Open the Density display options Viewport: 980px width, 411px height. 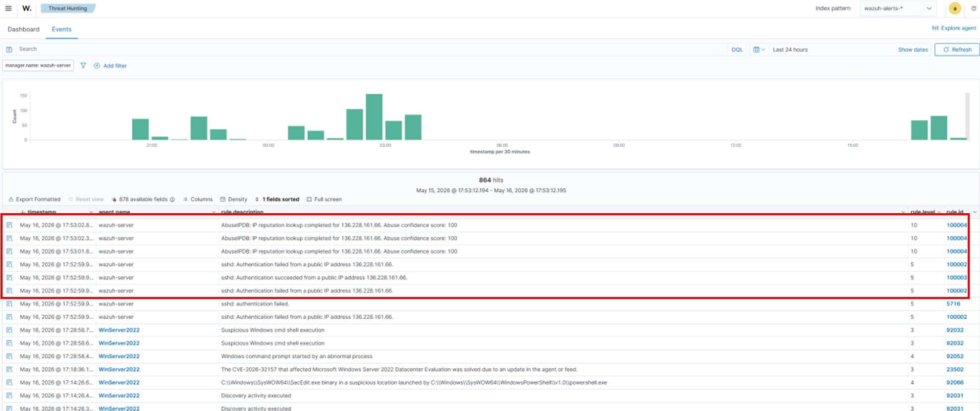click(233, 199)
